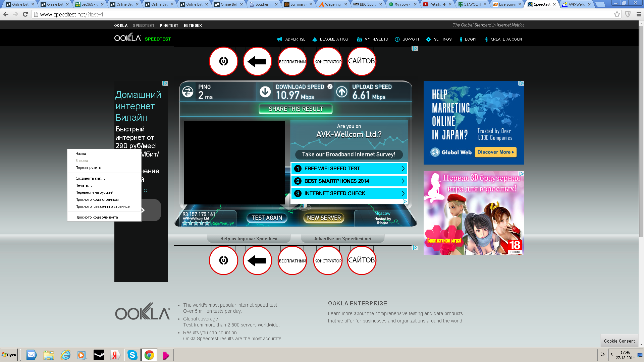Open Steam from the taskbar
Viewport: 644px width, 362px height.
[x=99, y=355]
